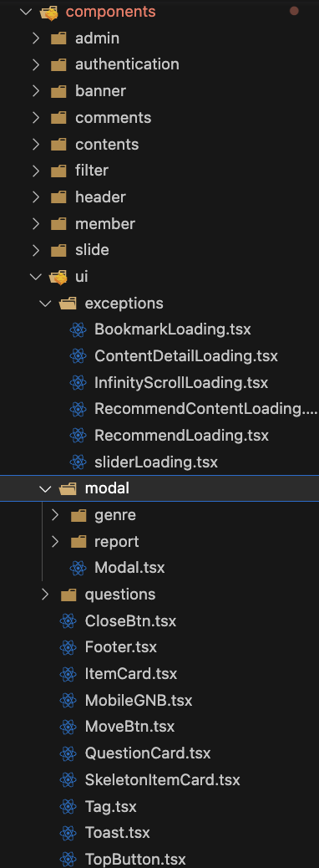Expand the admin folder chevron
The image size is (319, 868).
point(36,38)
